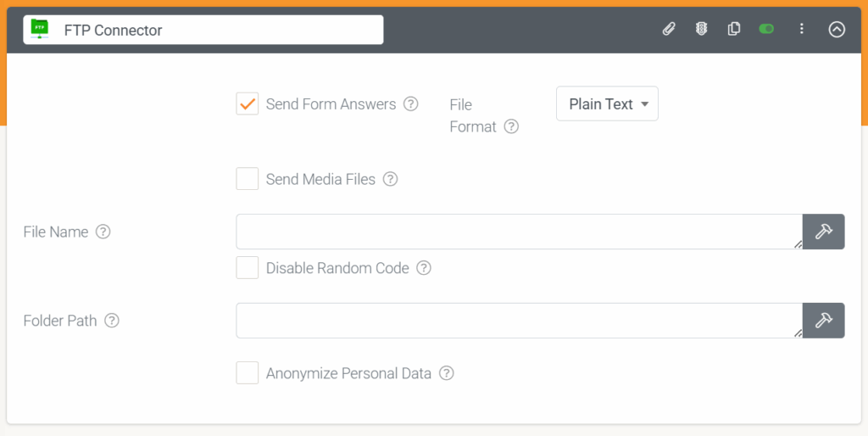Show help for Anonymize Personal Data
The image size is (868, 436).
[446, 373]
